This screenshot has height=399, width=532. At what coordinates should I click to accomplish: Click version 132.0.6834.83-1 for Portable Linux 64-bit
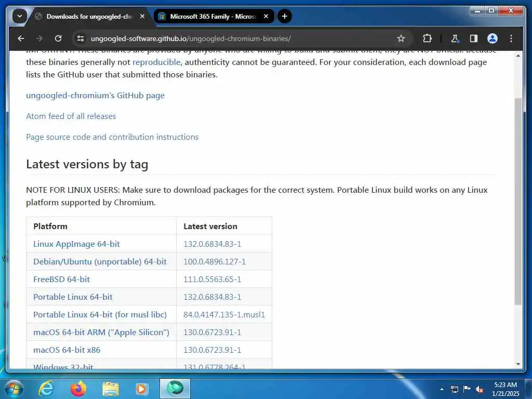point(212,297)
